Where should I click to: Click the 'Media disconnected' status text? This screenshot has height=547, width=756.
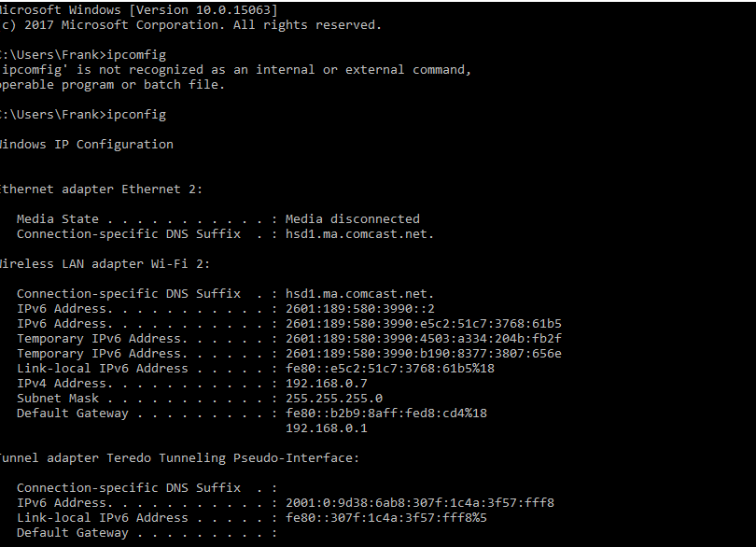[352, 219]
